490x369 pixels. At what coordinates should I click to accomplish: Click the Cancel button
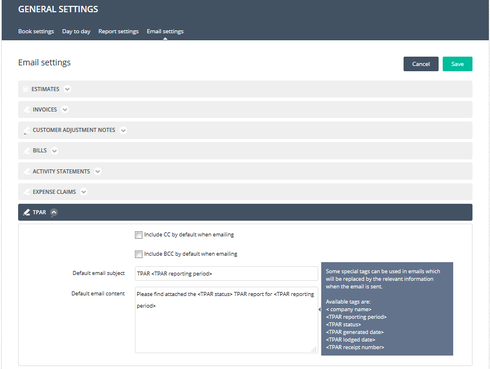click(x=421, y=64)
